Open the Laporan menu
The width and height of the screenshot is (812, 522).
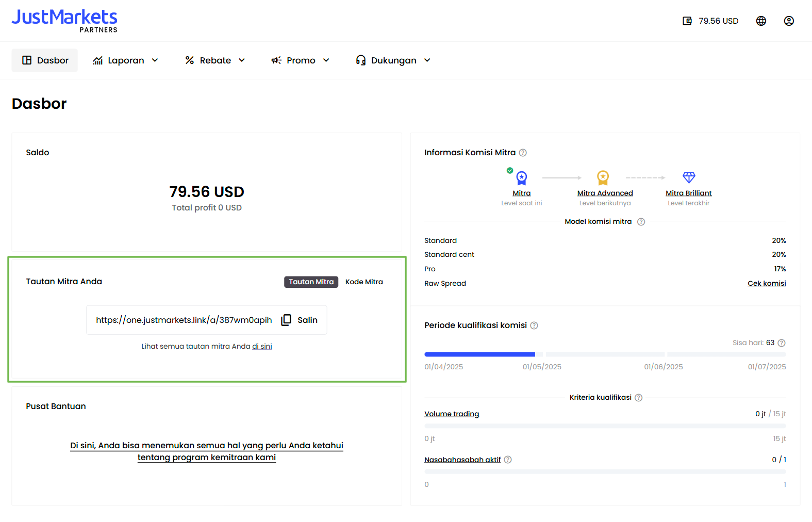[x=126, y=60]
